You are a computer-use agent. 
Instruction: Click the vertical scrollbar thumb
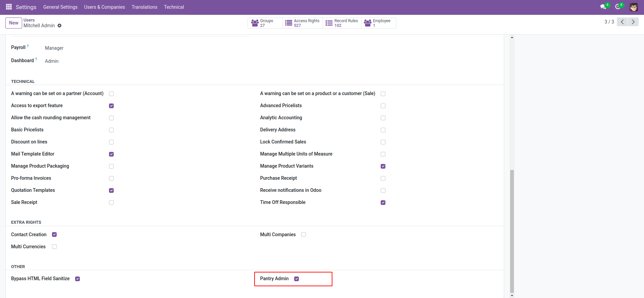click(x=512, y=231)
